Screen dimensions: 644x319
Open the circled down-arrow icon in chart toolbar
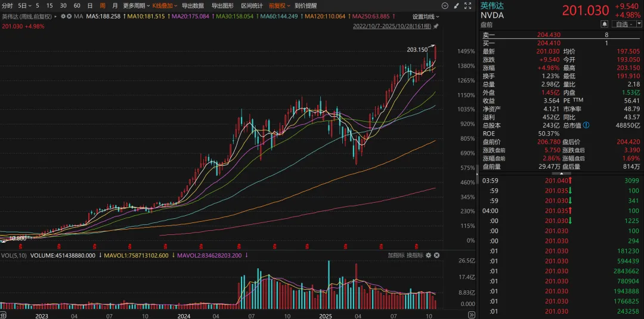(x=445, y=6)
